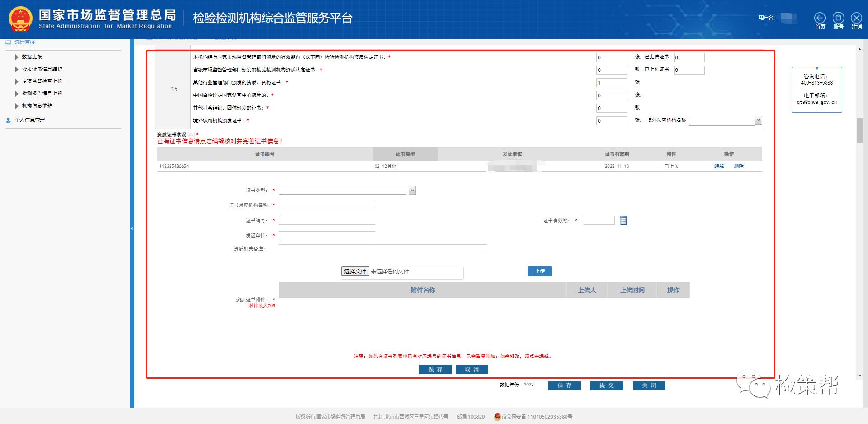
Task: Click the 首页 (home) icon
Action: pyautogui.click(x=820, y=18)
